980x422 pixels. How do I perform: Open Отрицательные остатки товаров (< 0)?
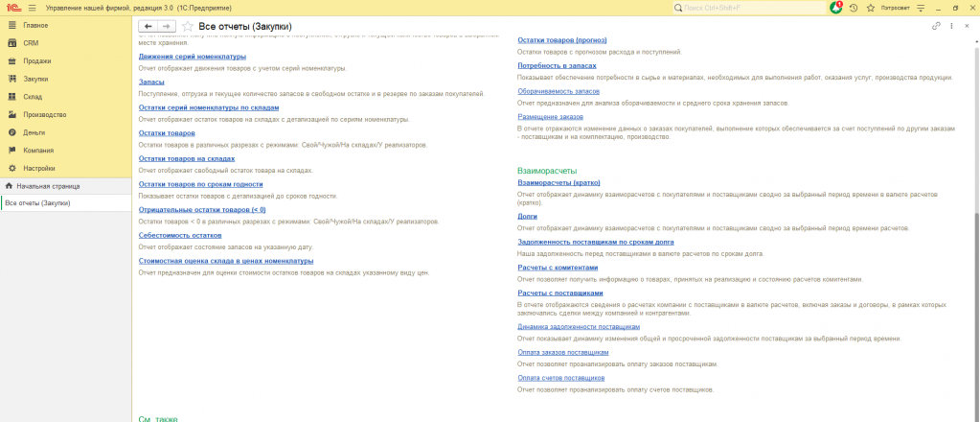pyautogui.click(x=202, y=210)
